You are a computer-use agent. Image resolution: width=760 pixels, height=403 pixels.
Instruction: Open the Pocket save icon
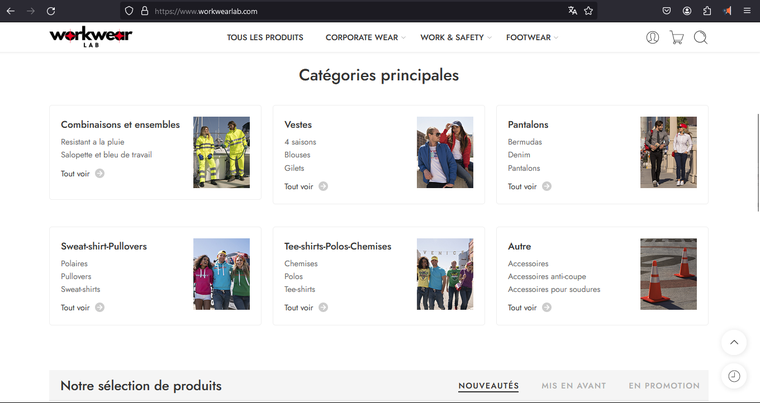point(666,11)
